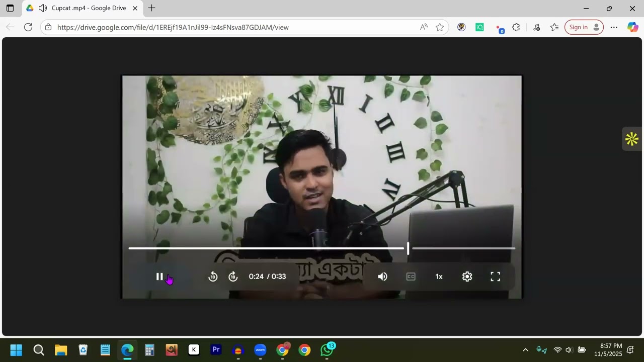The width and height of the screenshot is (644, 362).
Task: Open Zoom from the taskbar
Action: (x=260, y=350)
